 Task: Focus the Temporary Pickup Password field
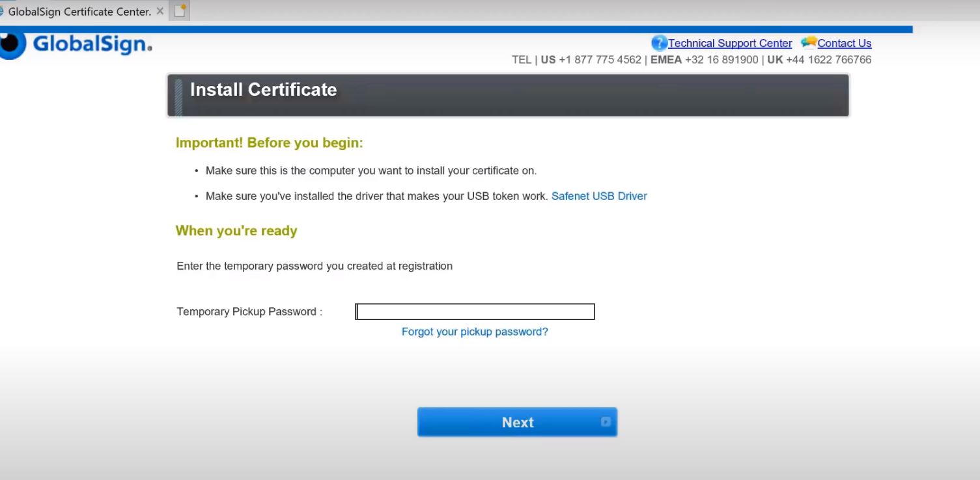click(475, 311)
